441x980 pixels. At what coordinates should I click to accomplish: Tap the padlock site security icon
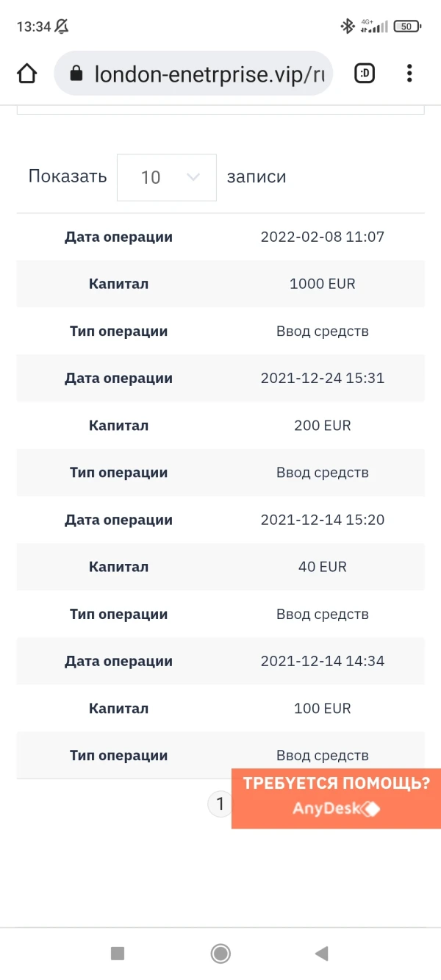click(75, 74)
